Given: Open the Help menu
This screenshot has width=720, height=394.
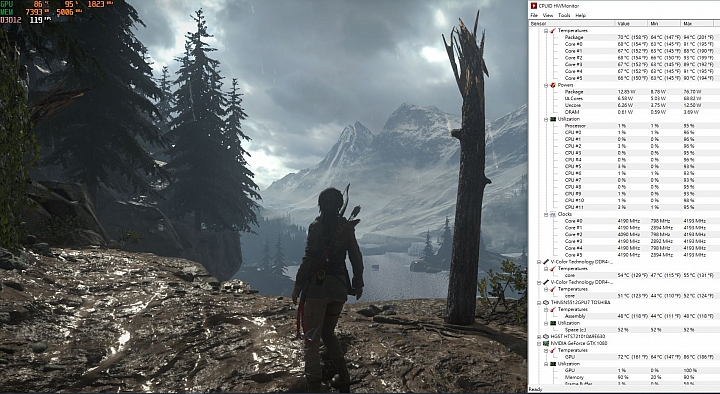Looking at the screenshot, I should click(x=580, y=15).
